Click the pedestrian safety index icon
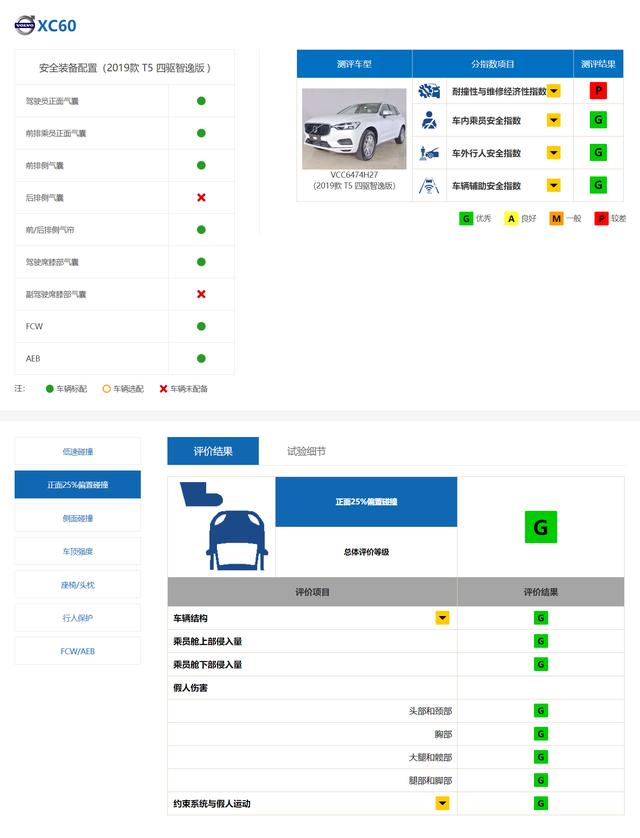 click(430, 153)
